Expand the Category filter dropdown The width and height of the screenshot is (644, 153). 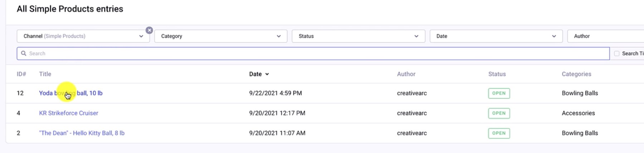(x=221, y=36)
